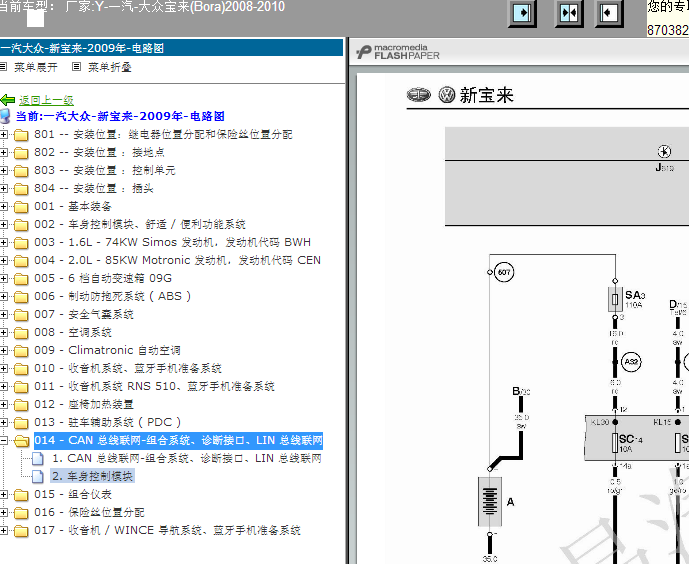Select 011 收音机系统 RNS 510 entry

pos(154,387)
